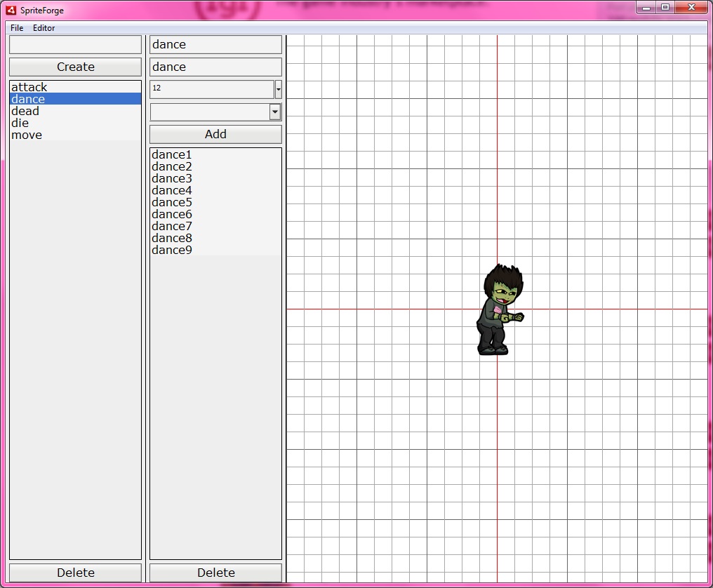Click the SpriteForge app icon in title bar
The image size is (713, 588).
pyautogui.click(x=11, y=10)
